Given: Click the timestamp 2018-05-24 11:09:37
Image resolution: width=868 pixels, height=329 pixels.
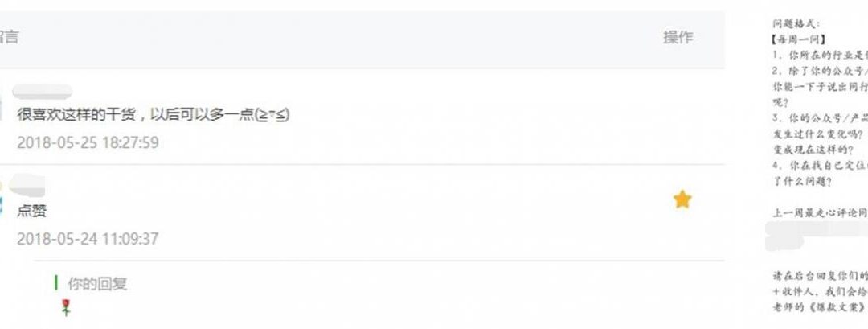Looking at the screenshot, I should pos(88,239).
